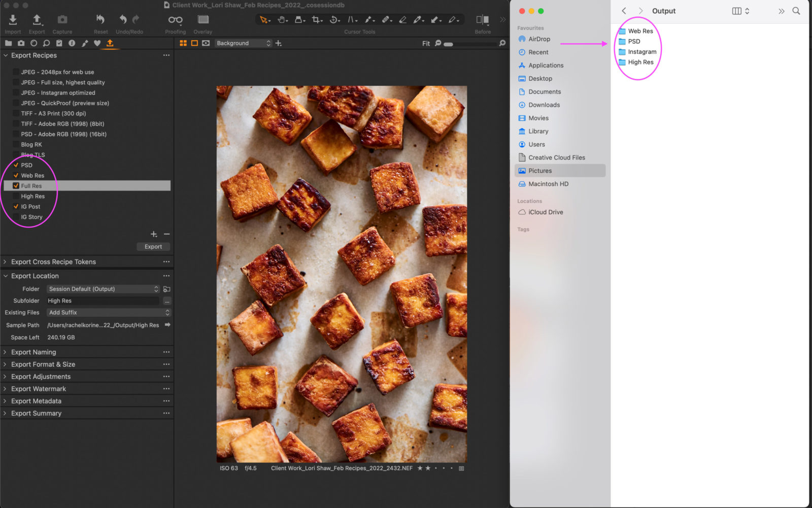Viewport: 812px width, 508px height.
Task: Open the Library tool tab folder icon
Action: 9,43
